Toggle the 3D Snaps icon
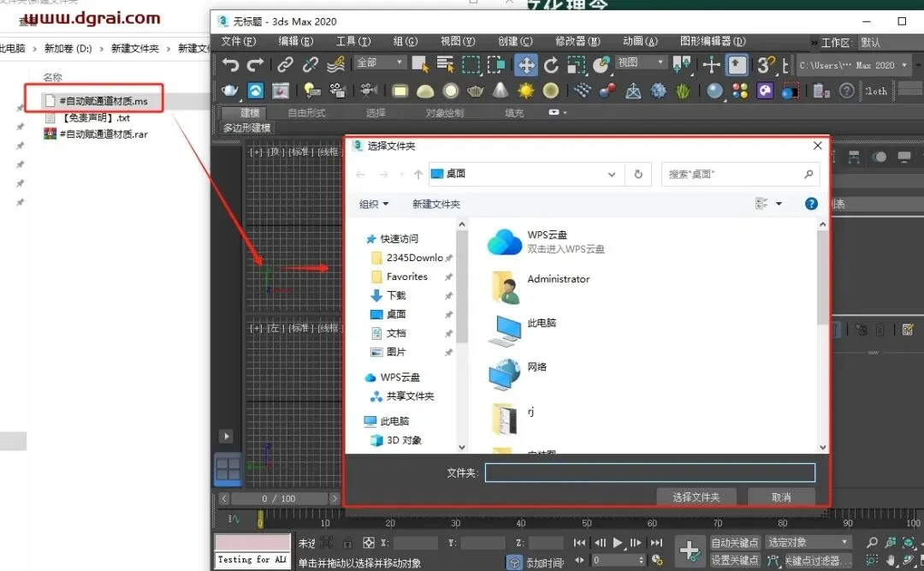 pos(766,64)
